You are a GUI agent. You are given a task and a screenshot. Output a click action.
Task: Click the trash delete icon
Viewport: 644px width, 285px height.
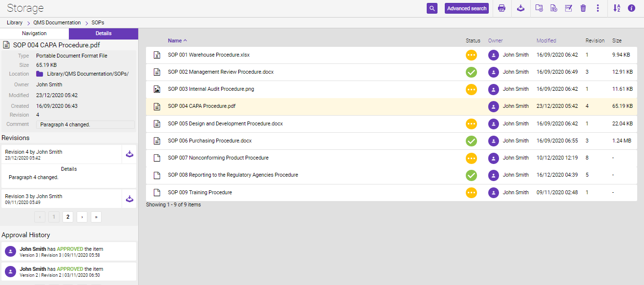(583, 8)
